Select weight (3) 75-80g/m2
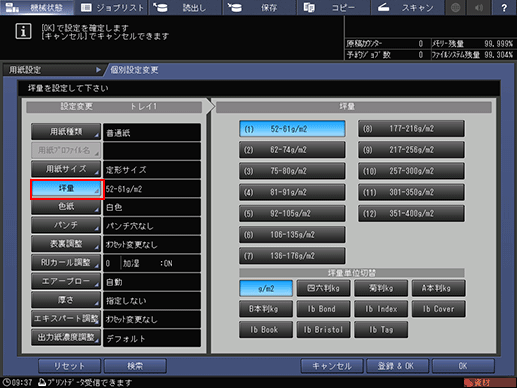 point(292,171)
